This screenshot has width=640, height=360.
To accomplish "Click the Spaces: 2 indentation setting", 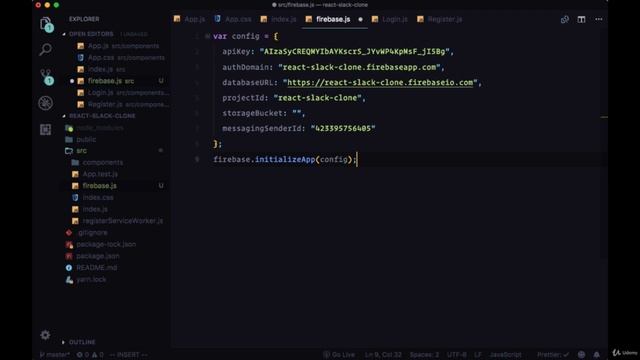I will coord(424,355).
